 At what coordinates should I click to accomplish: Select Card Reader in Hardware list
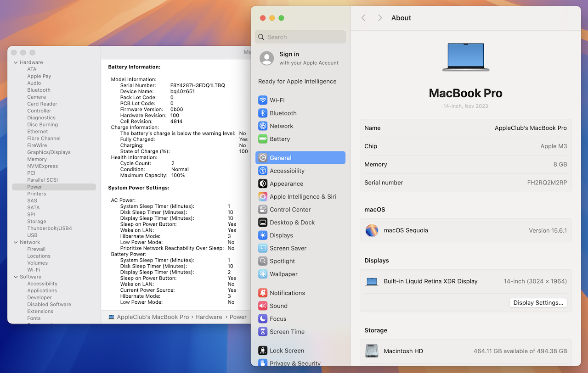pos(42,104)
